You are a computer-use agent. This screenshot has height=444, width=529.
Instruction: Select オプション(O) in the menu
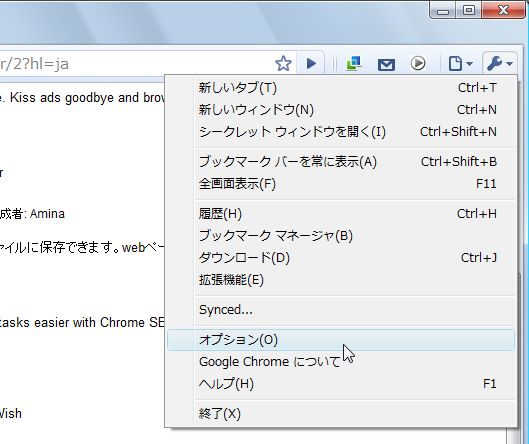click(x=341, y=340)
